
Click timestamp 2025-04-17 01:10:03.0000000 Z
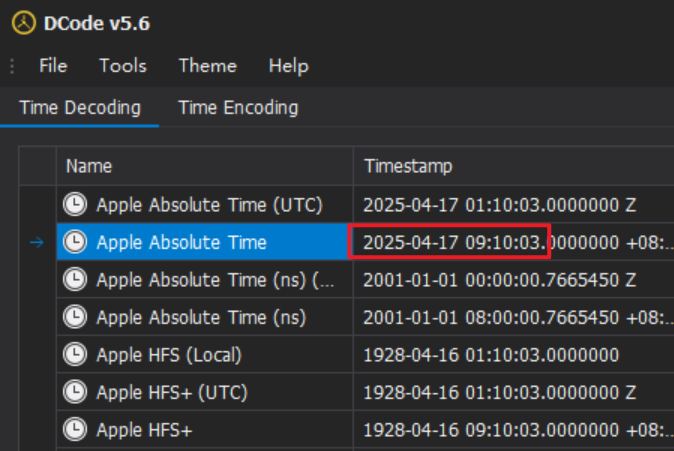point(499,205)
